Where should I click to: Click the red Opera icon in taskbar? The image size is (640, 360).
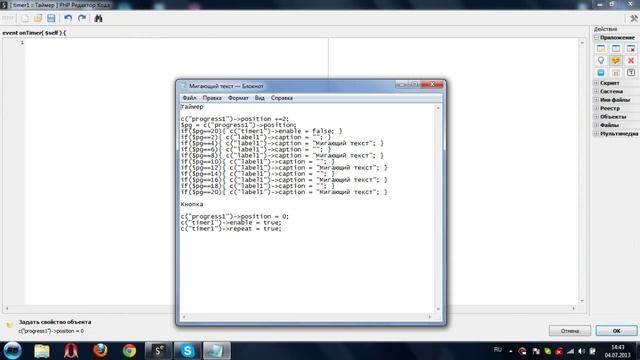[71, 351]
